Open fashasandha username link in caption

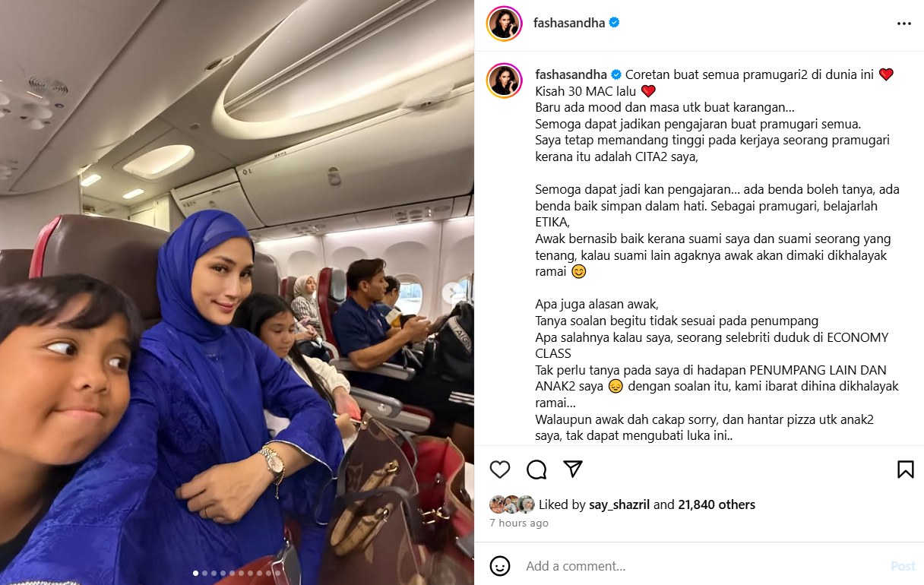pos(571,74)
